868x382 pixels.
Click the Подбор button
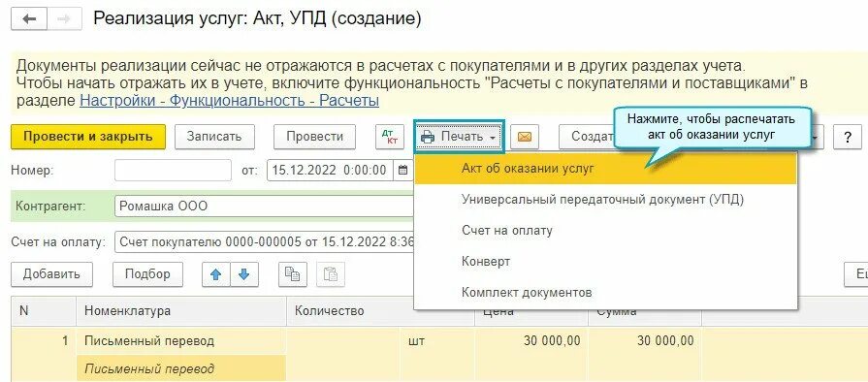pos(147,274)
